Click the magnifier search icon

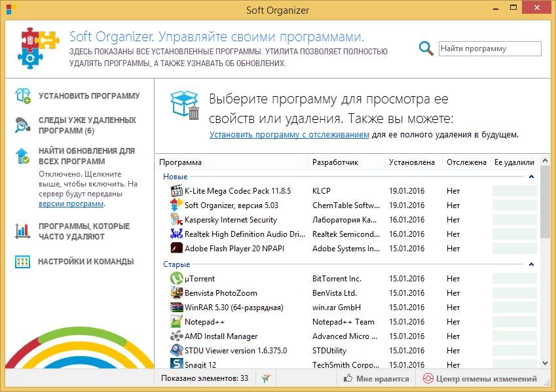pyautogui.click(x=426, y=48)
